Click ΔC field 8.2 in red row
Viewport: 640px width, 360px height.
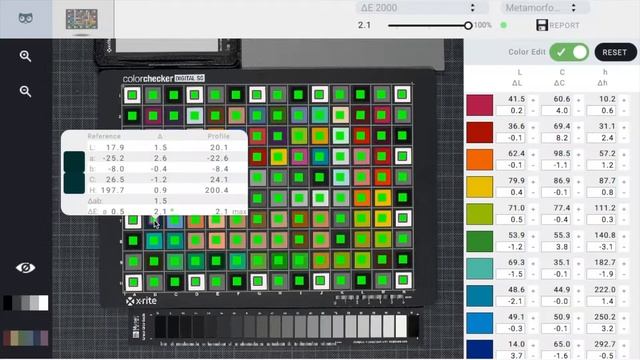pyautogui.click(x=556, y=138)
